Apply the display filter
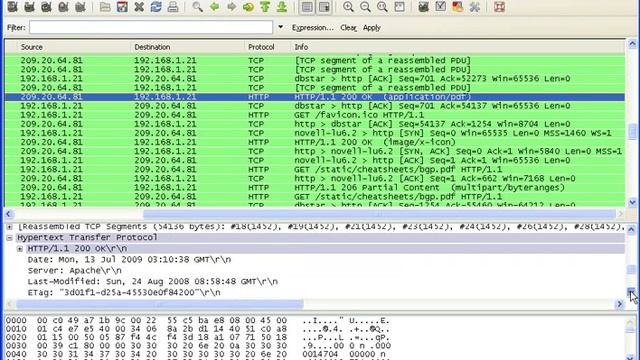This screenshot has height=360, width=640. pyautogui.click(x=372, y=28)
